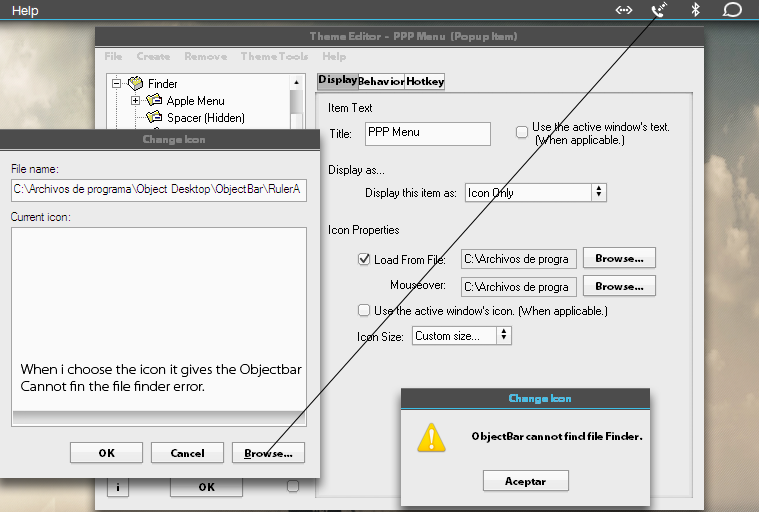Open the Remove menu
This screenshot has width=759, height=512.
coord(205,56)
